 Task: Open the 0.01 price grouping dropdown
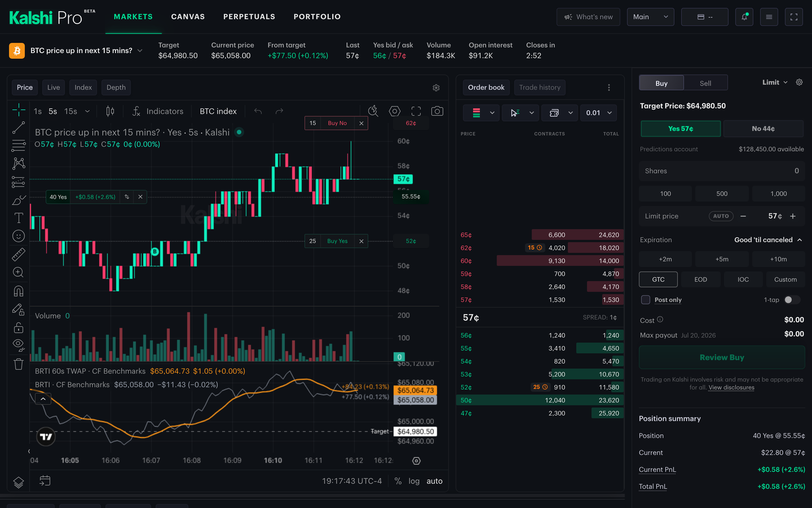coord(598,113)
